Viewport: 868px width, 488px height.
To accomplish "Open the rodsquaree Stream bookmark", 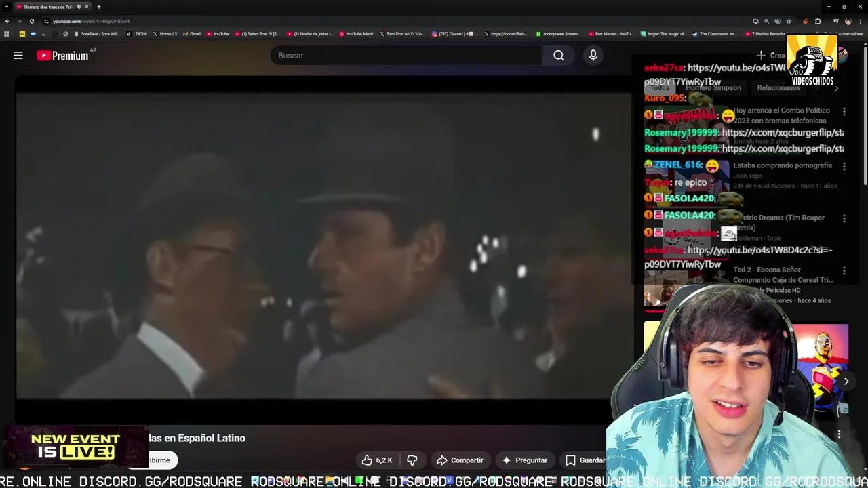I will click(x=558, y=33).
